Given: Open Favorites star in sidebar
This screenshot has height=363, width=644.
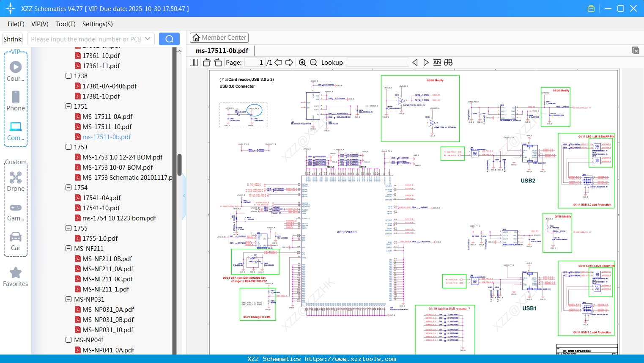Looking at the screenshot, I should tap(16, 277).
